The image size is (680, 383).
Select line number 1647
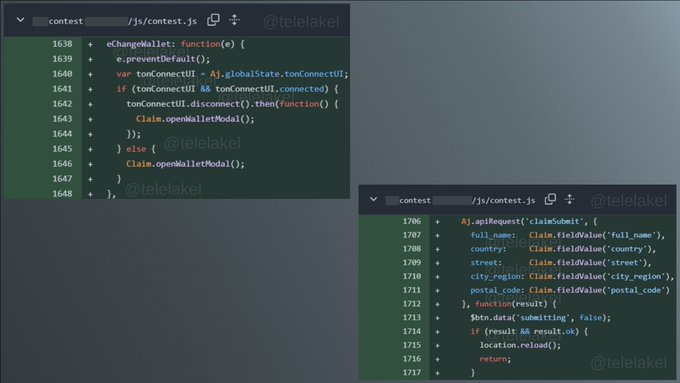click(x=62, y=179)
